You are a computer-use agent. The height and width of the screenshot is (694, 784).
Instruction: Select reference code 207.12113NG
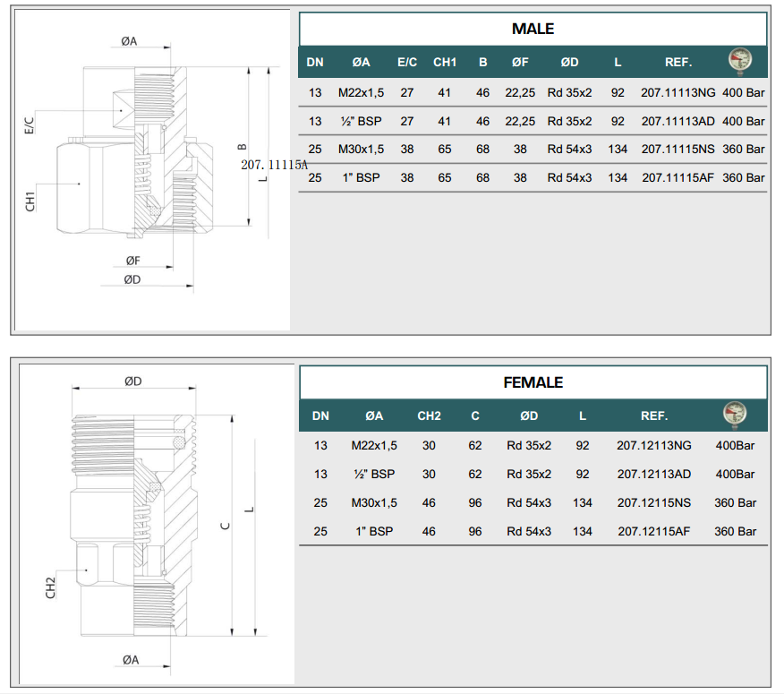coord(654,445)
